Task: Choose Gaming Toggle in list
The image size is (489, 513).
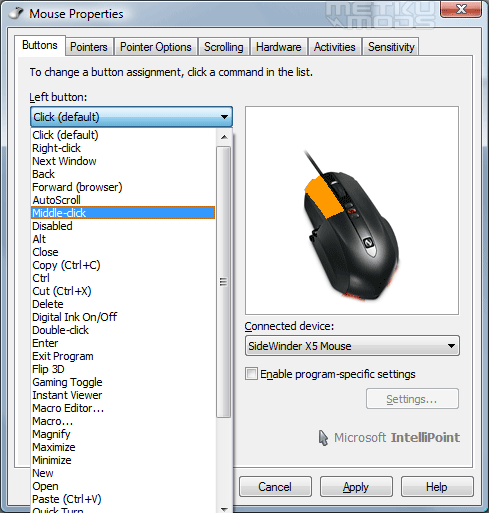Action: click(x=123, y=382)
